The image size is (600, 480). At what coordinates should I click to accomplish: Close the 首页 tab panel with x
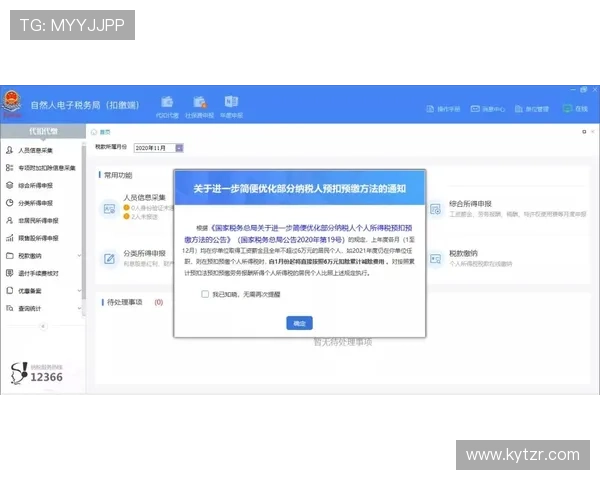[593, 132]
